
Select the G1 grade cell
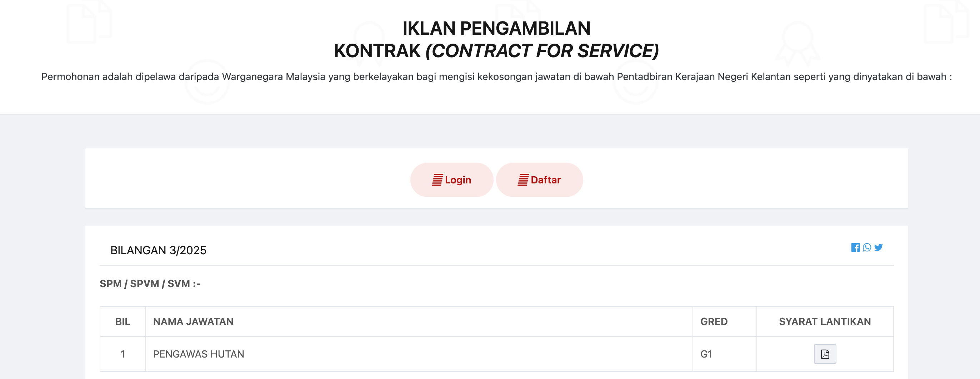706,354
